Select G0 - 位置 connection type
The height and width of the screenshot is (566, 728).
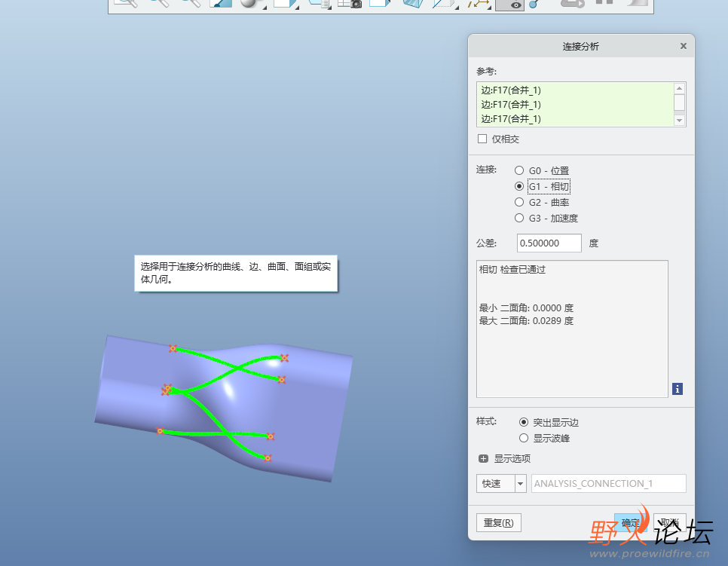tap(519, 170)
